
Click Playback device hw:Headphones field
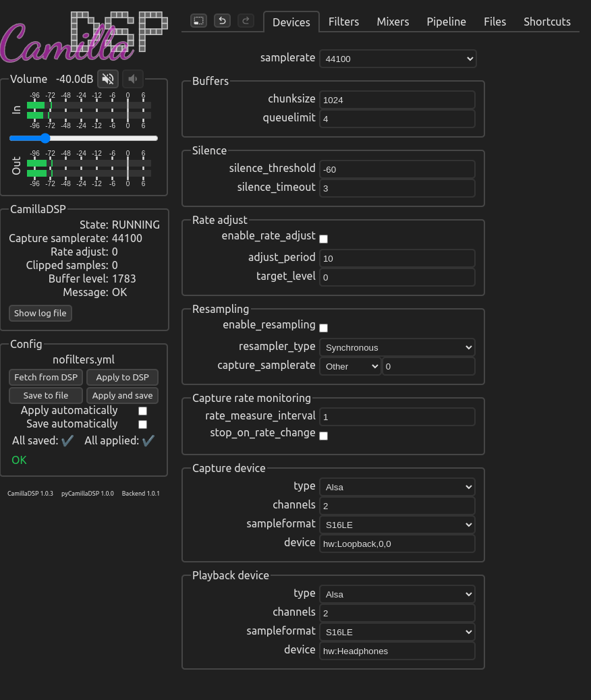click(x=397, y=651)
